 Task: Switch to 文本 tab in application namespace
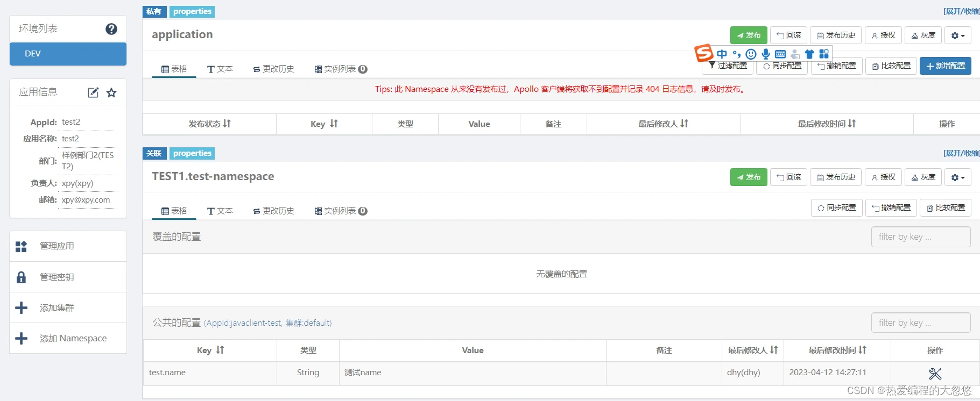[x=220, y=69]
